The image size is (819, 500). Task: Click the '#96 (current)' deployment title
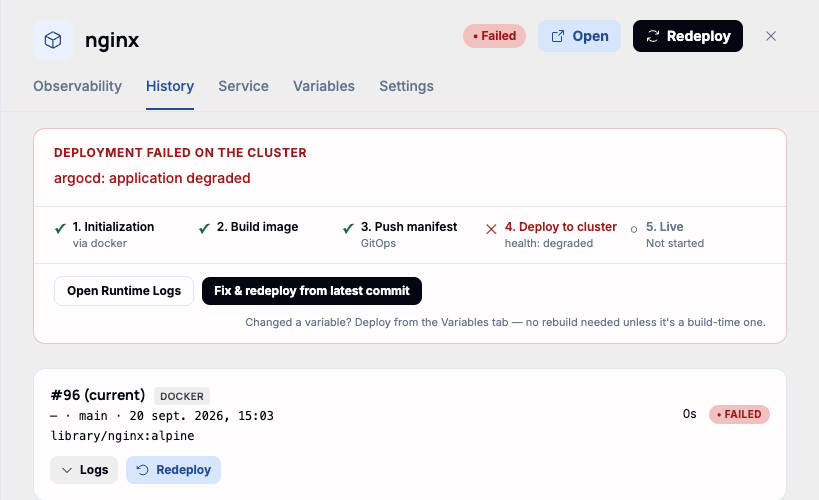pyautogui.click(x=98, y=395)
